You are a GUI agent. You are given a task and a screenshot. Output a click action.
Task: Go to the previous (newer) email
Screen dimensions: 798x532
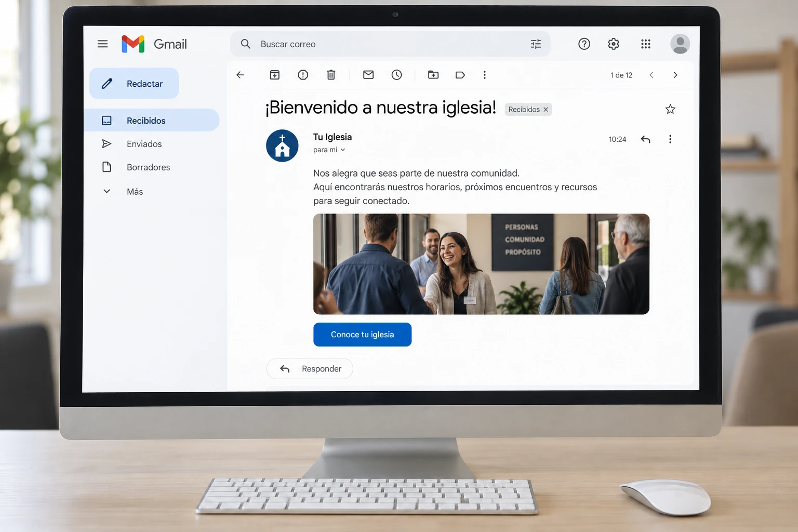[651, 75]
